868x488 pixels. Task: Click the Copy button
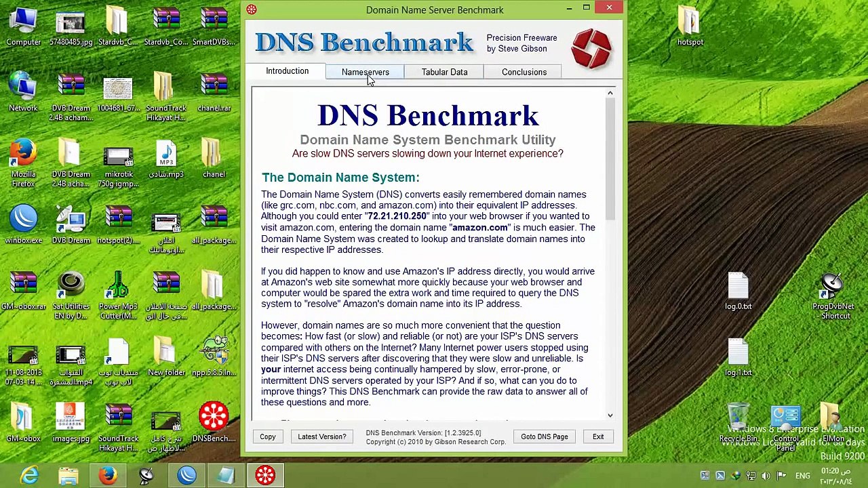268,436
